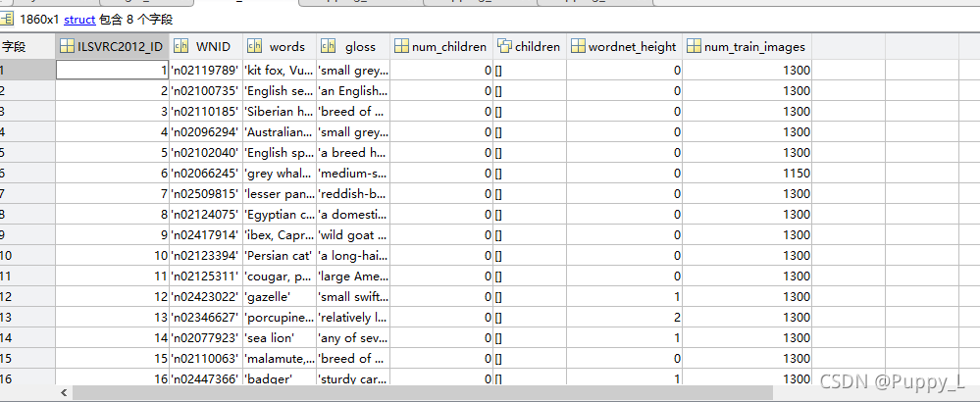Select cell 'Egyptian c...' in words
This screenshot has width=980, height=402.
[280, 214]
